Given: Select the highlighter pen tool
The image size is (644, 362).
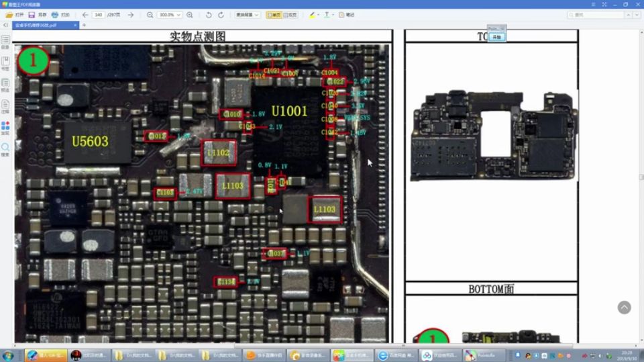Looking at the screenshot, I should pyautogui.click(x=312, y=15).
